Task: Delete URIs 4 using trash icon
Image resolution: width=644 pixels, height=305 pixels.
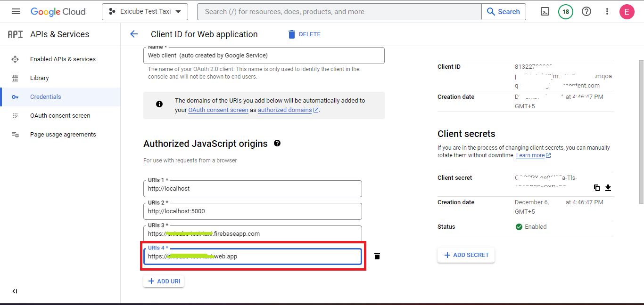Action: pos(377,256)
